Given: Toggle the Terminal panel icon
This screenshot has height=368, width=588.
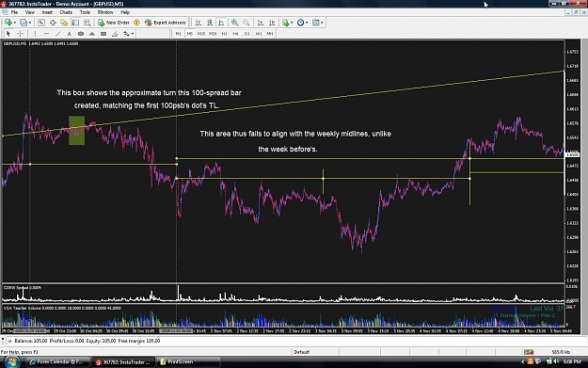Looking at the screenshot, I should click(x=75, y=23).
